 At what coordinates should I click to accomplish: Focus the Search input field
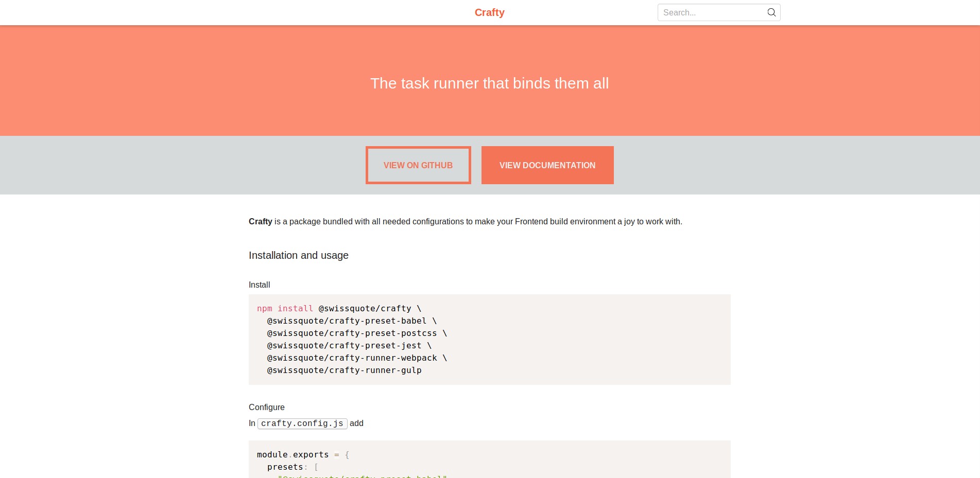tap(711, 12)
